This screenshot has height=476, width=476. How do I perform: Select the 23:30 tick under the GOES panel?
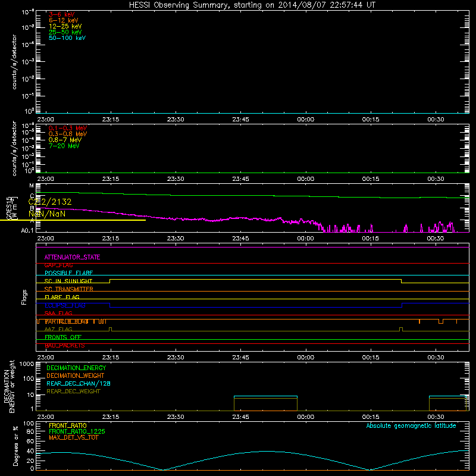pos(176,239)
